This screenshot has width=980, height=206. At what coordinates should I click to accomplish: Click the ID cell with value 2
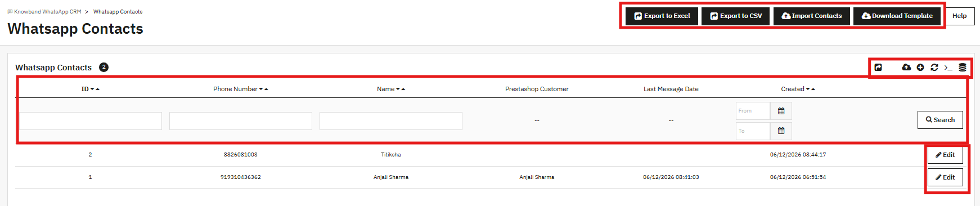90,155
